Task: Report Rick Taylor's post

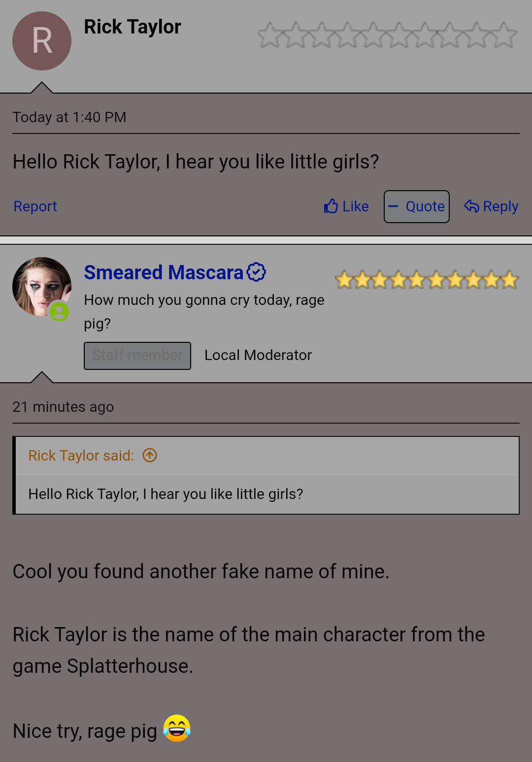Action: pyautogui.click(x=35, y=206)
